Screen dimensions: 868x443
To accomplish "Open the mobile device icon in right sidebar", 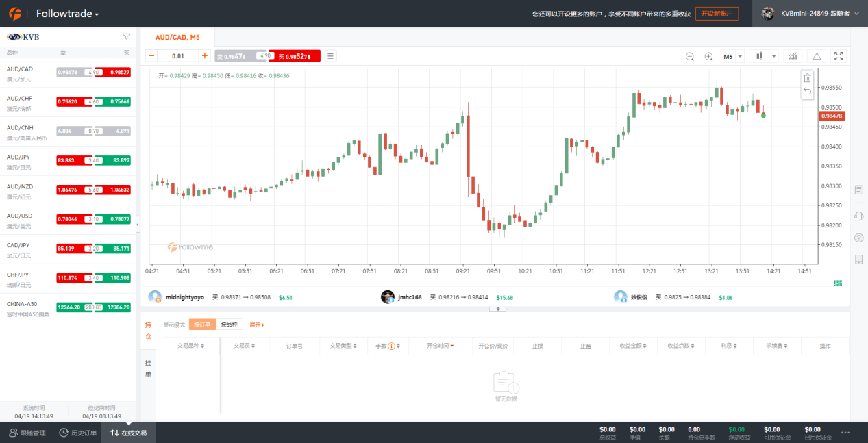I will [858, 260].
